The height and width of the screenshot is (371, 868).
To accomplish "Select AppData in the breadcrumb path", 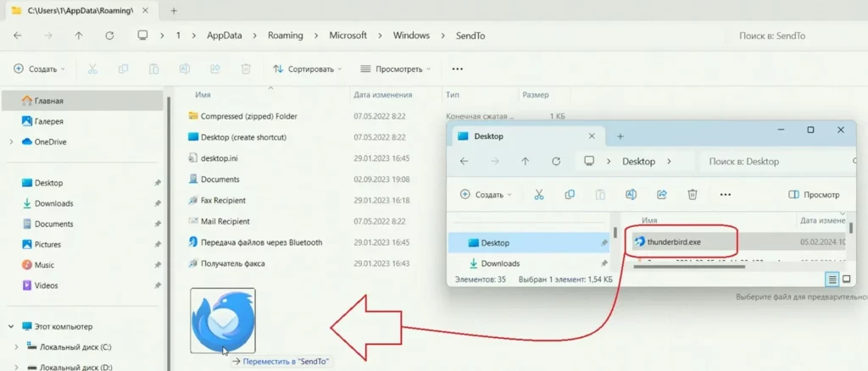I will tap(224, 36).
